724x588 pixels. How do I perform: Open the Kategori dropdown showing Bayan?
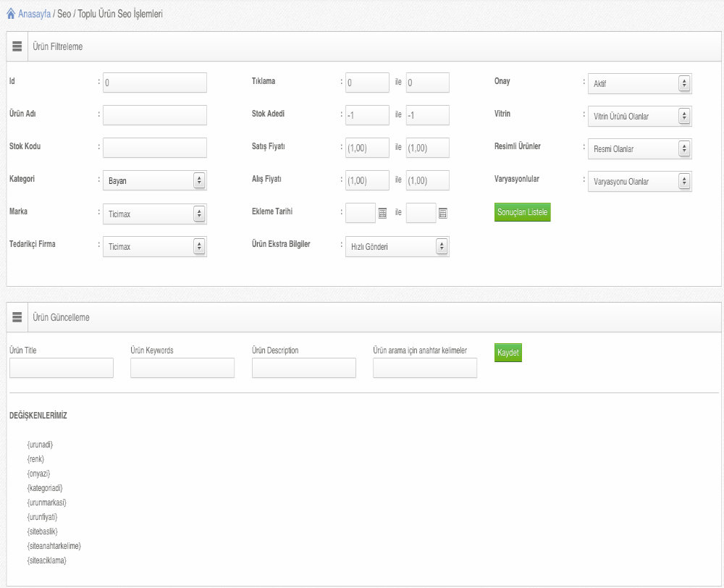155,181
